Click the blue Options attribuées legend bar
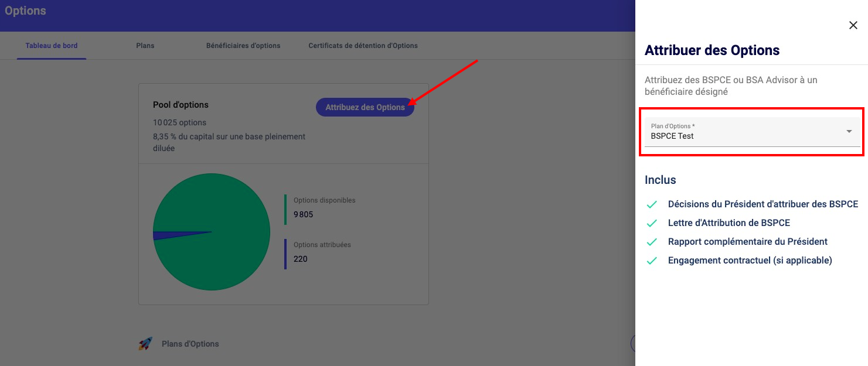This screenshot has height=366, width=868. point(285,254)
